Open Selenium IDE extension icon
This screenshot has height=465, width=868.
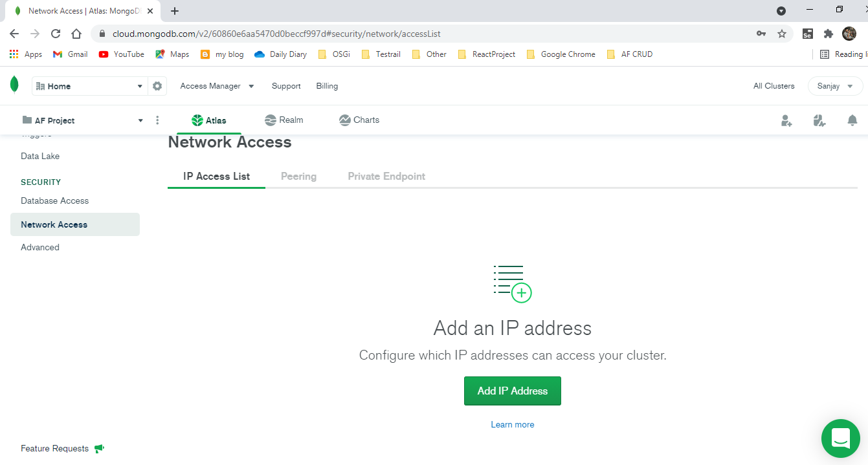coord(807,34)
